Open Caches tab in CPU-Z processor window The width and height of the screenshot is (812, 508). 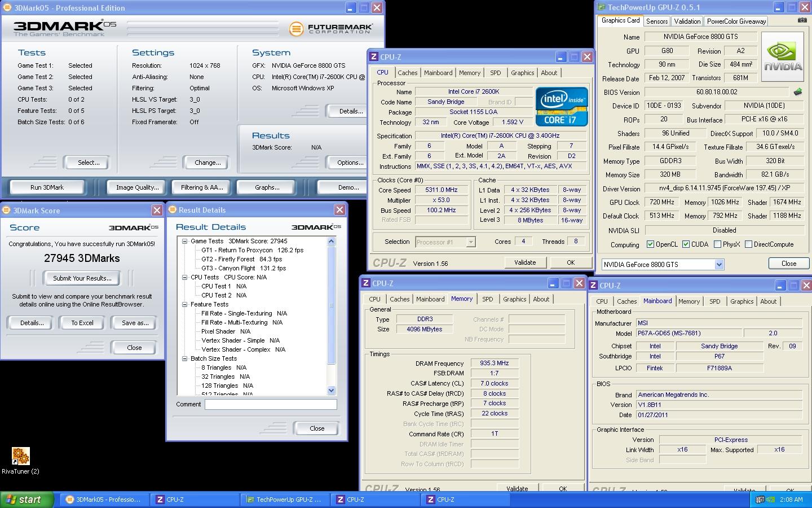click(x=407, y=73)
